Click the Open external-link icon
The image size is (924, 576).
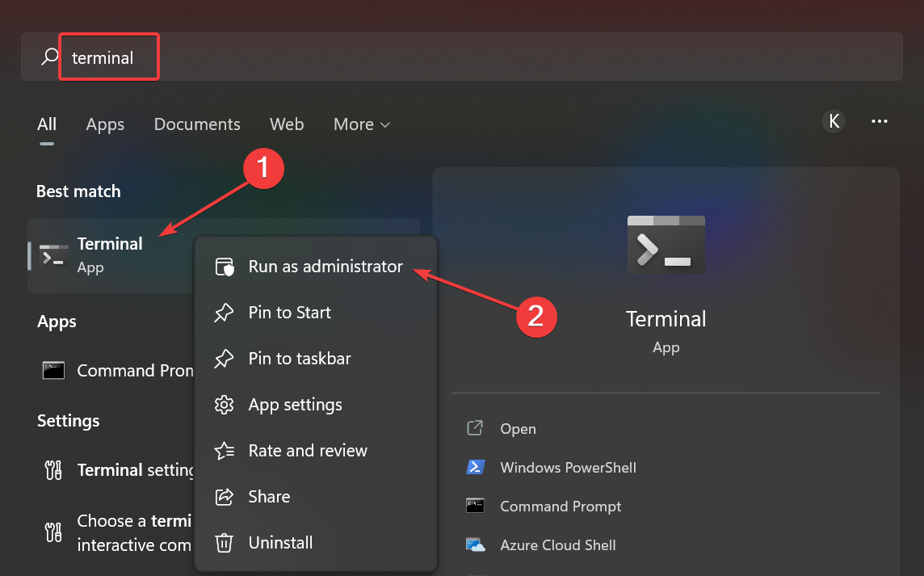(475, 428)
